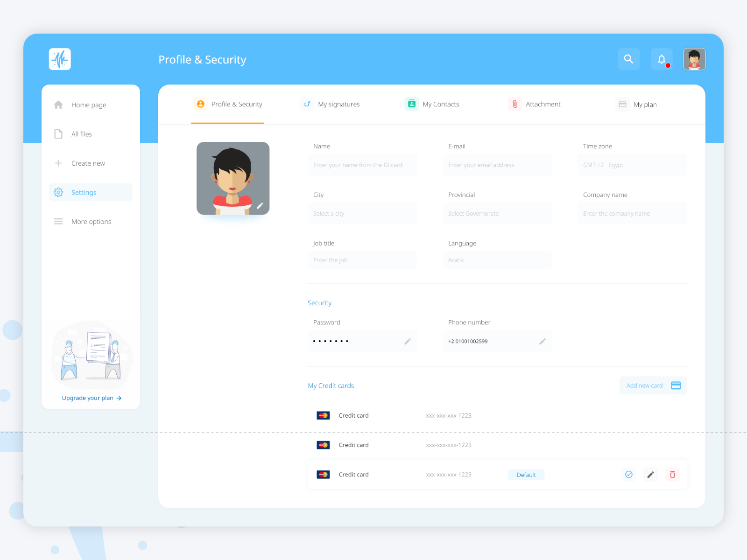Edit the default credit card via pencil icon
The width and height of the screenshot is (747, 560).
point(650,474)
